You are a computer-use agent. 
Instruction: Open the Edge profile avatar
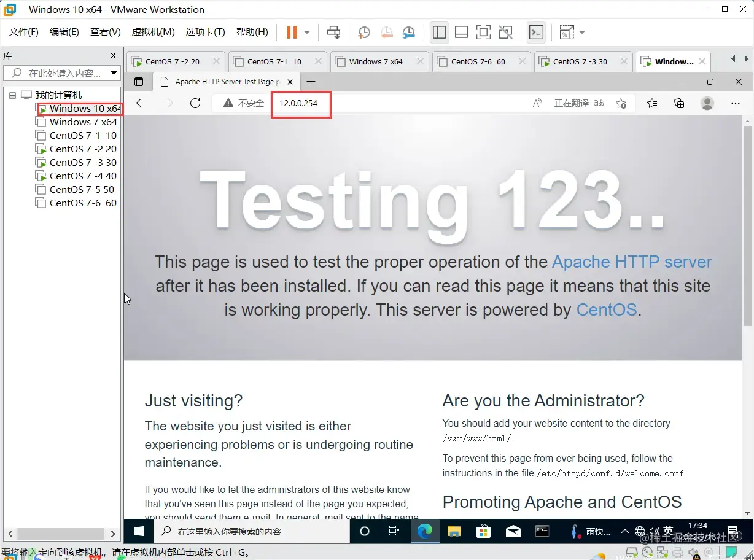click(707, 103)
